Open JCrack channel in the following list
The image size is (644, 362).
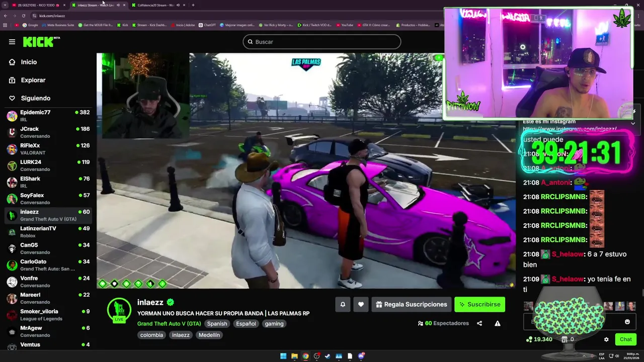(x=48, y=132)
